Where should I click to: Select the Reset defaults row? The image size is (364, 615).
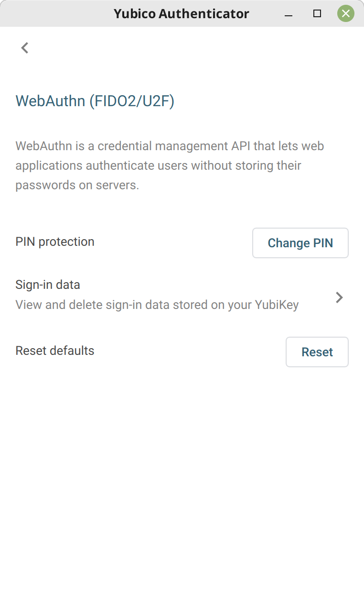[54, 351]
